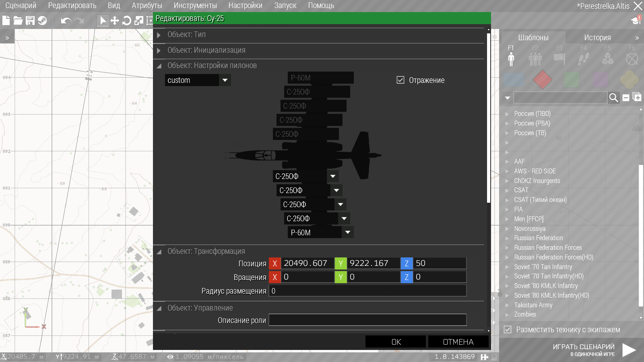Select the rotation widget tool
This screenshot has height=362, width=644.
(x=126, y=21)
